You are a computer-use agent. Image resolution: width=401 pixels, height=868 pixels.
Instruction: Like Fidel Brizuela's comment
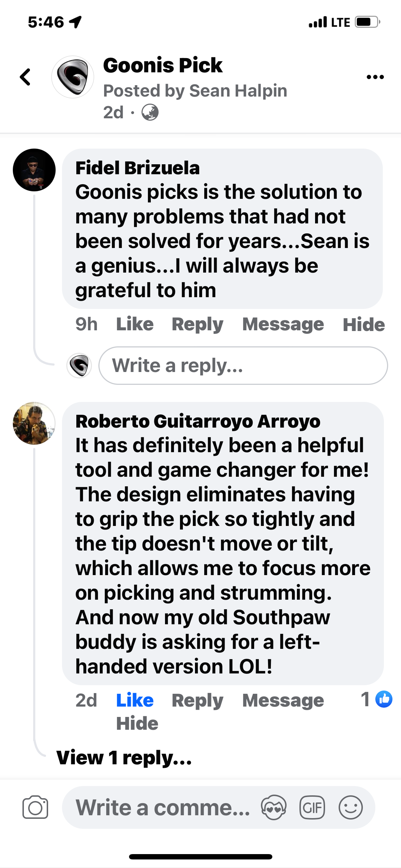pos(135,324)
